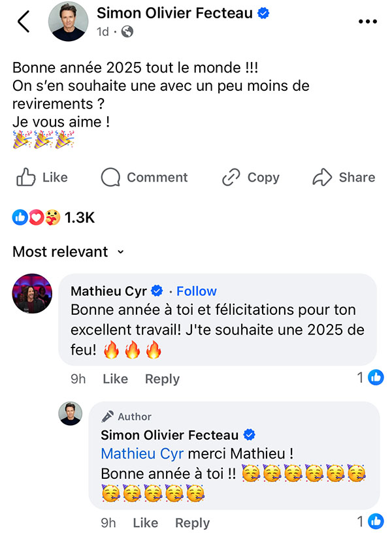
Task: Like Mathieu Cyr's comment
Action: click(115, 379)
